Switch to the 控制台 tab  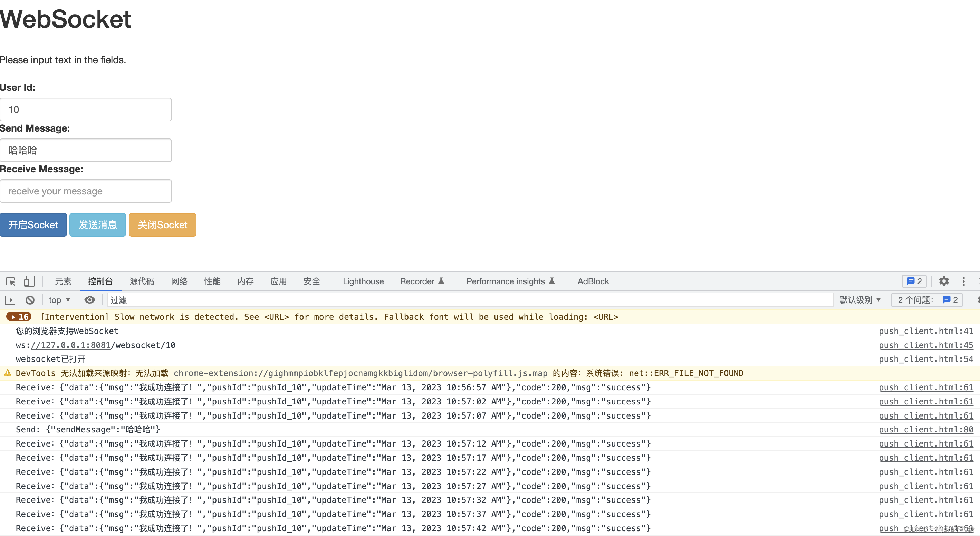click(100, 281)
